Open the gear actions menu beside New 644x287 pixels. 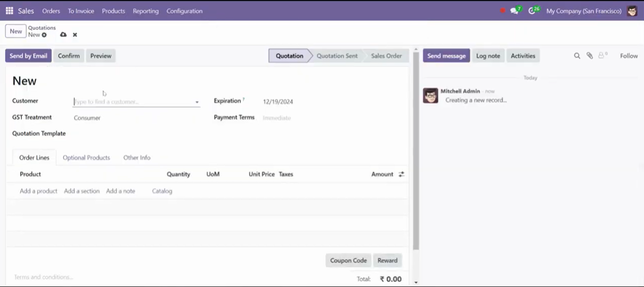[44, 35]
